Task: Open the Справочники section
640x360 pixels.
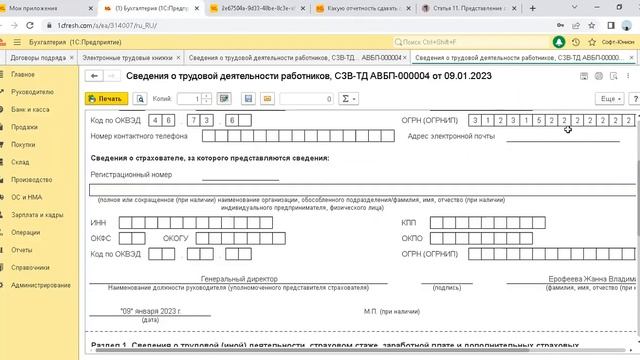Action: pyautogui.click(x=30, y=267)
